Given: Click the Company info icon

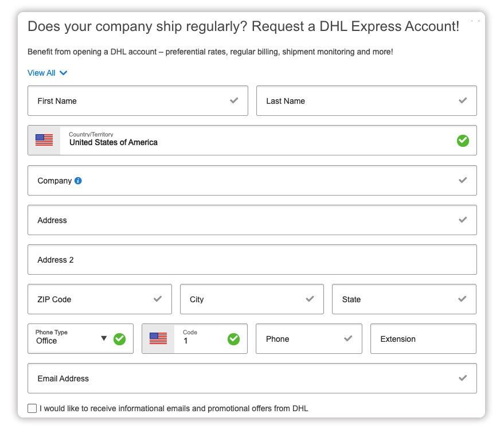Looking at the screenshot, I should 78,181.
